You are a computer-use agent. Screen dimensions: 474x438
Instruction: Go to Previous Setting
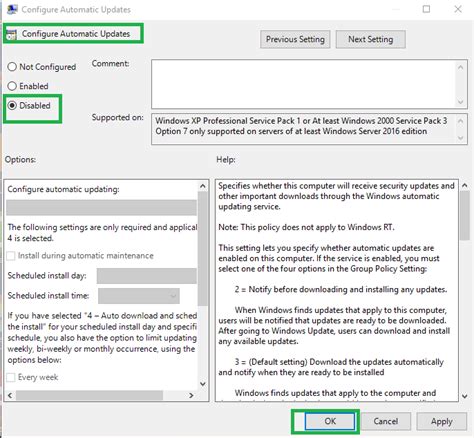[x=295, y=39]
